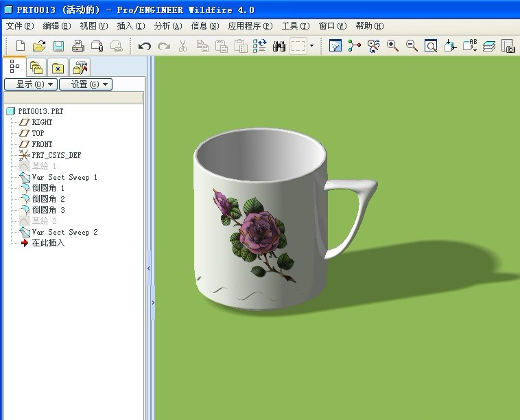This screenshot has width=520, height=420.
Task: Open the 应用程序(P) menu
Action: [250, 26]
